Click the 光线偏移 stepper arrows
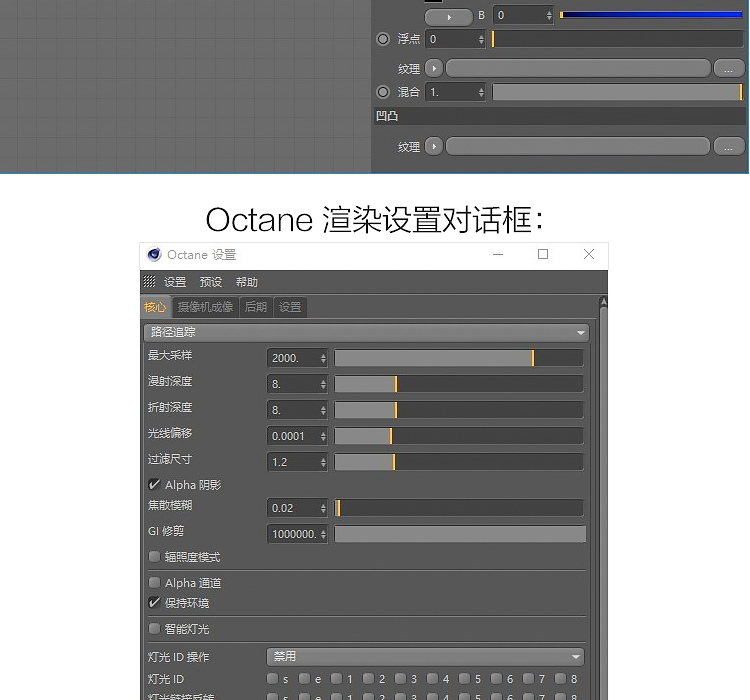Viewport: 750px width, 700px height. coord(323,436)
